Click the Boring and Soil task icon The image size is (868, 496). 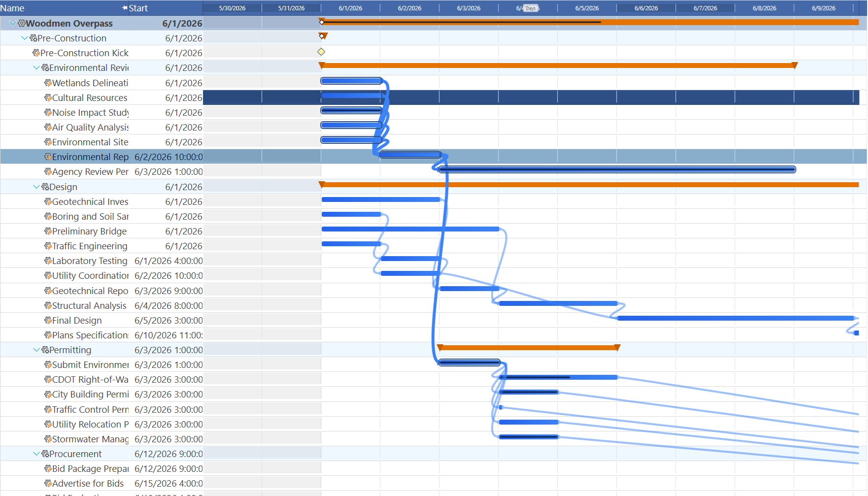[x=48, y=216]
